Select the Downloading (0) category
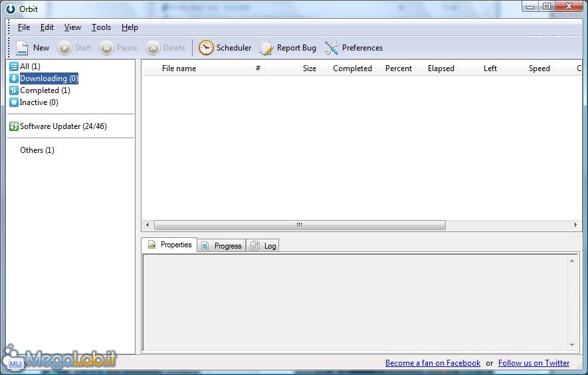This screenshot has height=375, width=588. (49, 78)
